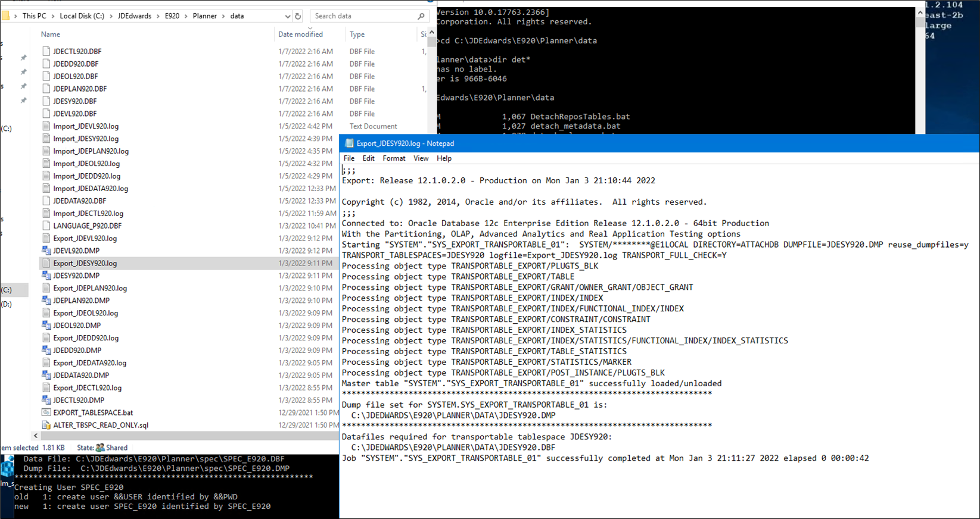Open the File menu in Notepad
This screenshot has height=519, width=980.
(x=349, y=158)
